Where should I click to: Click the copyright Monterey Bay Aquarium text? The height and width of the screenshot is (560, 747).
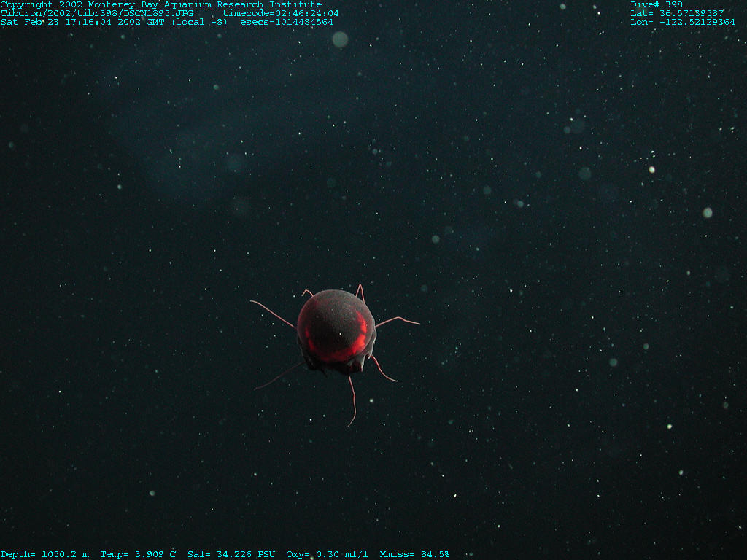[x=160, y=4]
